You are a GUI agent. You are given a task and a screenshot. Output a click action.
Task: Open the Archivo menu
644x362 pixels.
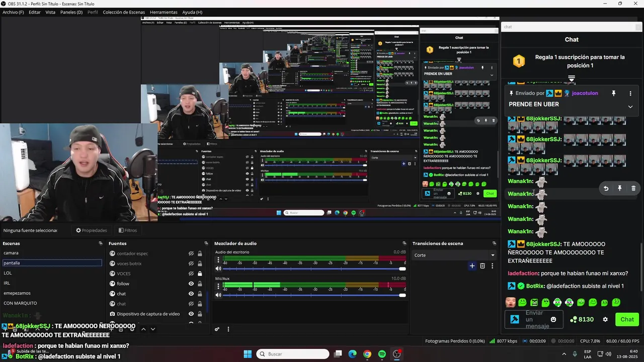click(x=13, y=12)
